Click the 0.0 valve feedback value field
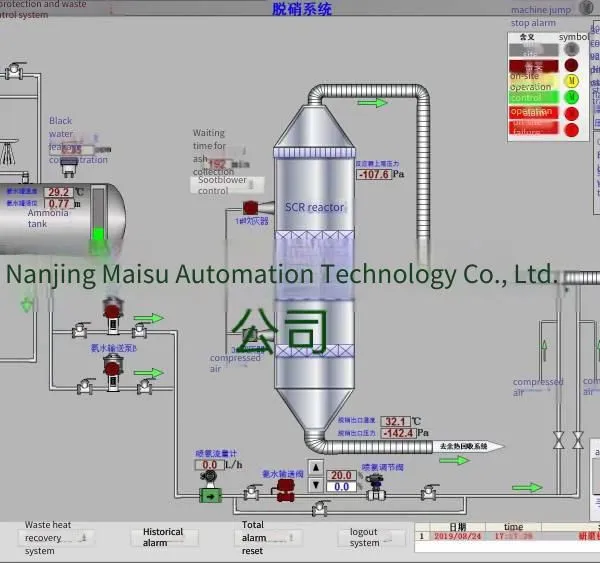 click(x=341, y=486)
